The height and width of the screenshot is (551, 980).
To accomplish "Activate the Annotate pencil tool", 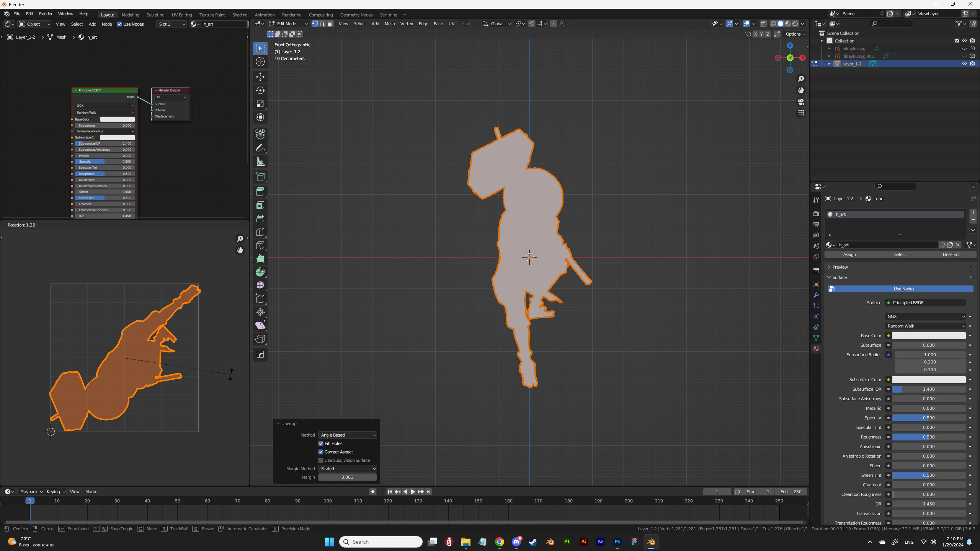I will coord(260,148).
